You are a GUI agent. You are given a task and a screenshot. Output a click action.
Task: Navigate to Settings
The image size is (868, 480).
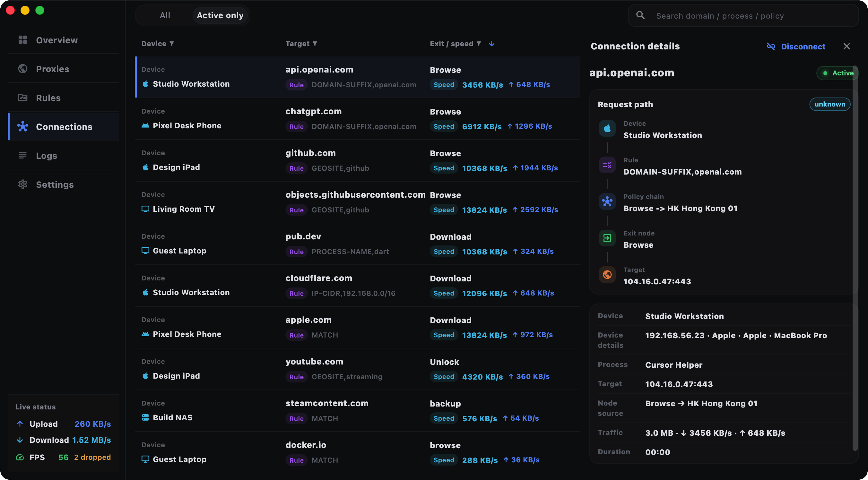coord(63,184)
